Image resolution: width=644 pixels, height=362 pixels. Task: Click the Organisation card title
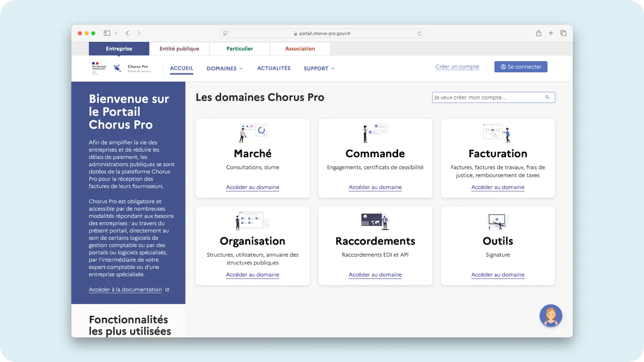253,241
